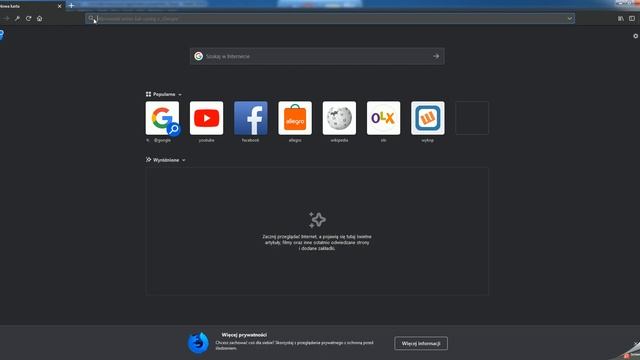Click the Więcej informacji button
The height and width of the screenshot is (360, 640).
coord(421,343)
